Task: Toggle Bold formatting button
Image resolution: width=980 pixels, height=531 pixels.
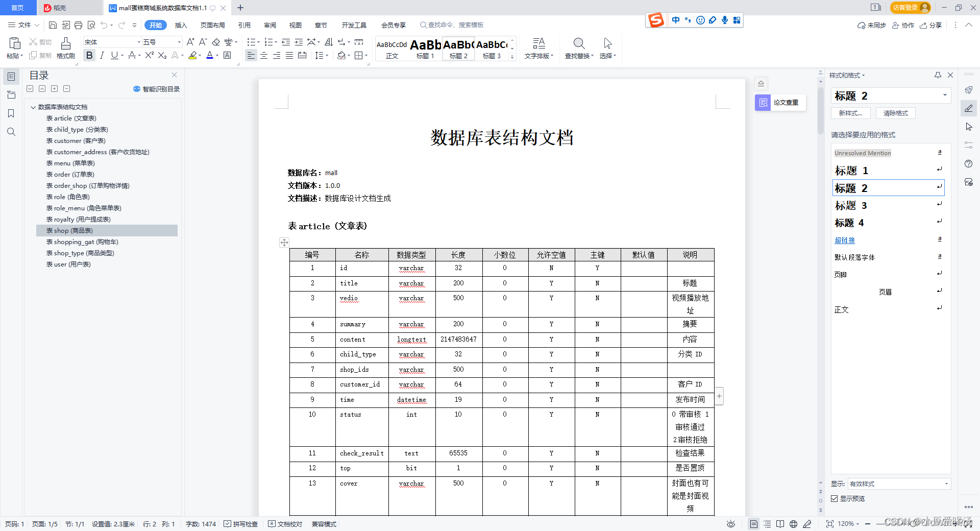Action: 90,55
